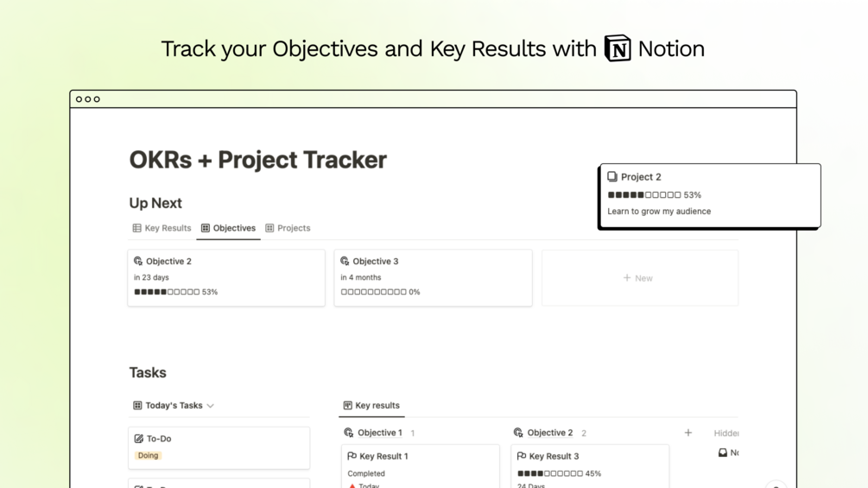Viewport: 868px width, 488px height.
Task: Click Project 2's 53% progress bar
Action: pos(644,195)
